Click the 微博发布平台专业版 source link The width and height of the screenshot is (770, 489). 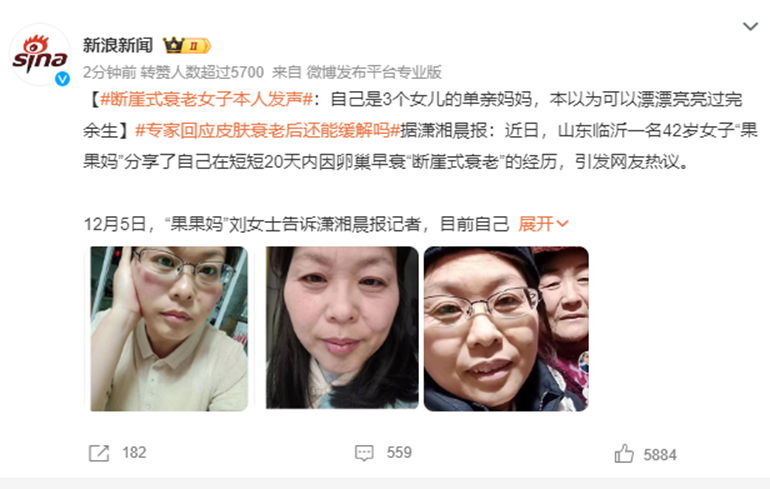(374, 72)
